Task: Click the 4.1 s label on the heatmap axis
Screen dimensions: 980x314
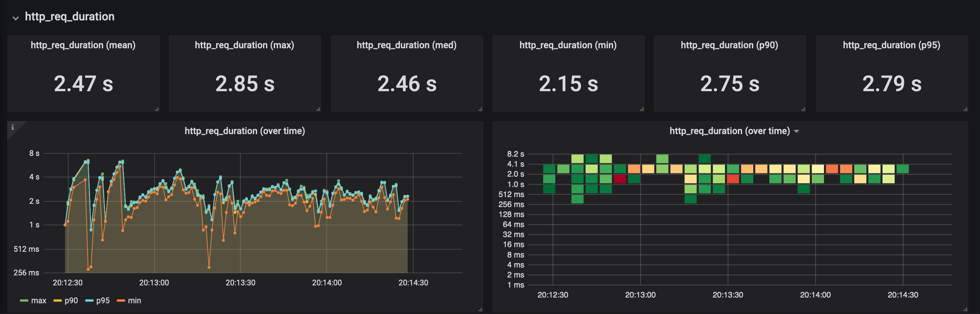Action: click(515, 164)
